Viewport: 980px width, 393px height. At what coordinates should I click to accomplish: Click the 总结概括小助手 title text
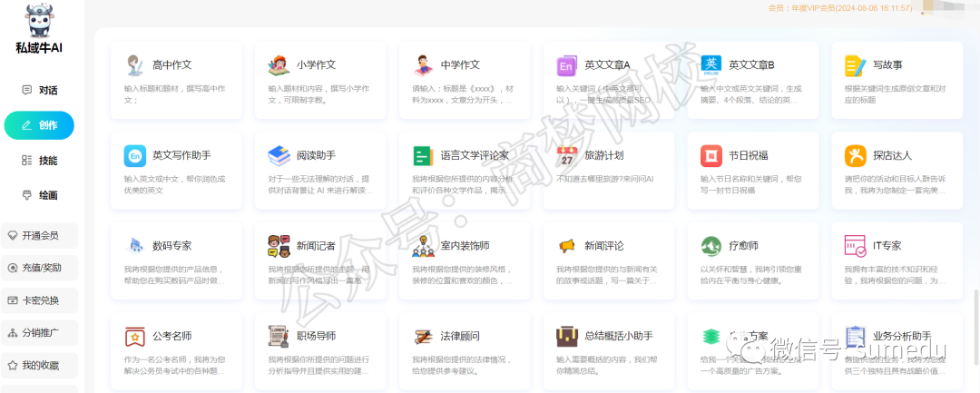[620, 336]
